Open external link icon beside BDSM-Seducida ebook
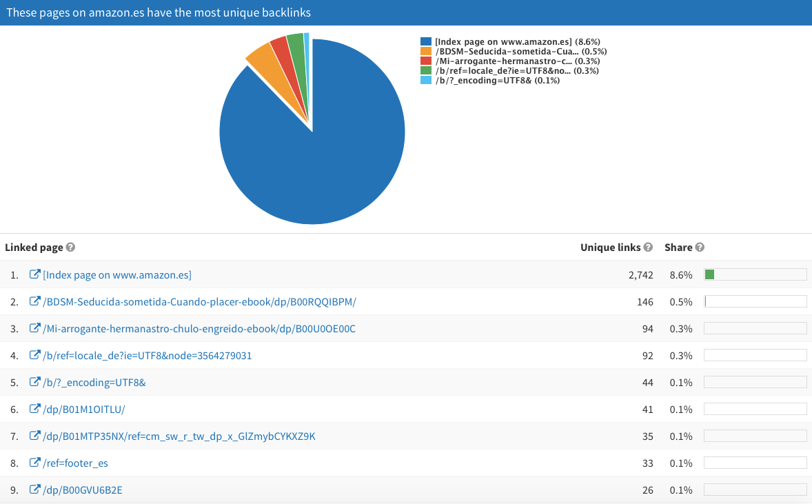812x504 pixels. pyautogui.click(x=34, y=301)
